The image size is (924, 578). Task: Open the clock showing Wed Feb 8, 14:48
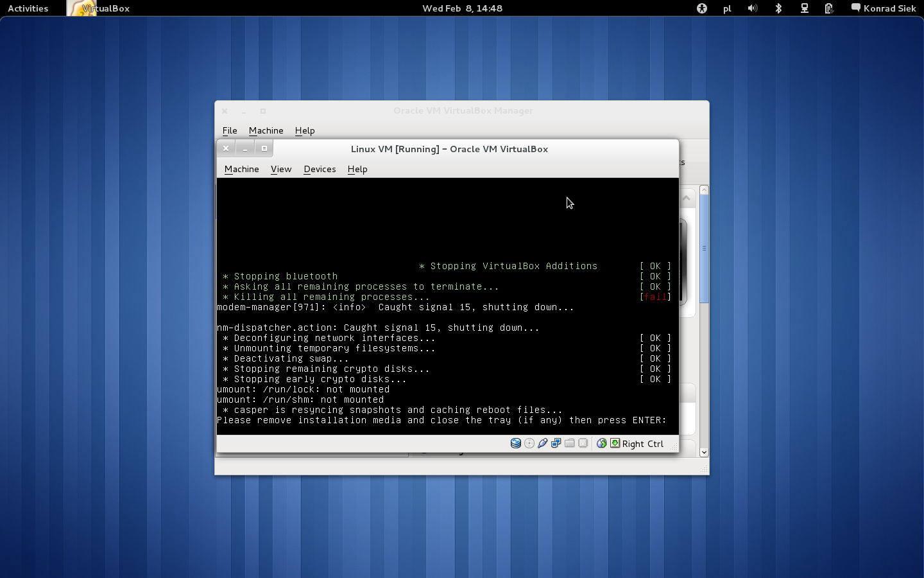(x=462, y=8)
